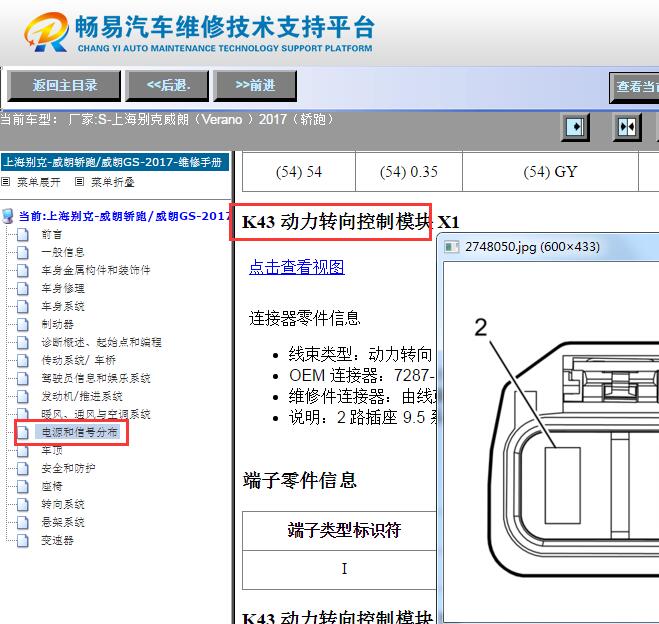Click the partially visible 查看当 button
This screenshot has width=659, height=624.
click(x=634, y=87)
